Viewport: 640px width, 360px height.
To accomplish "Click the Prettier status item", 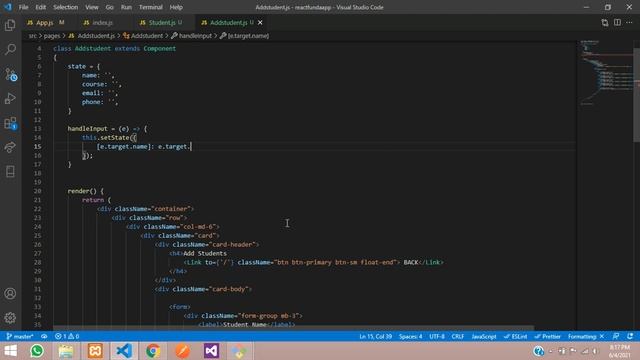I will click(547, 336).
